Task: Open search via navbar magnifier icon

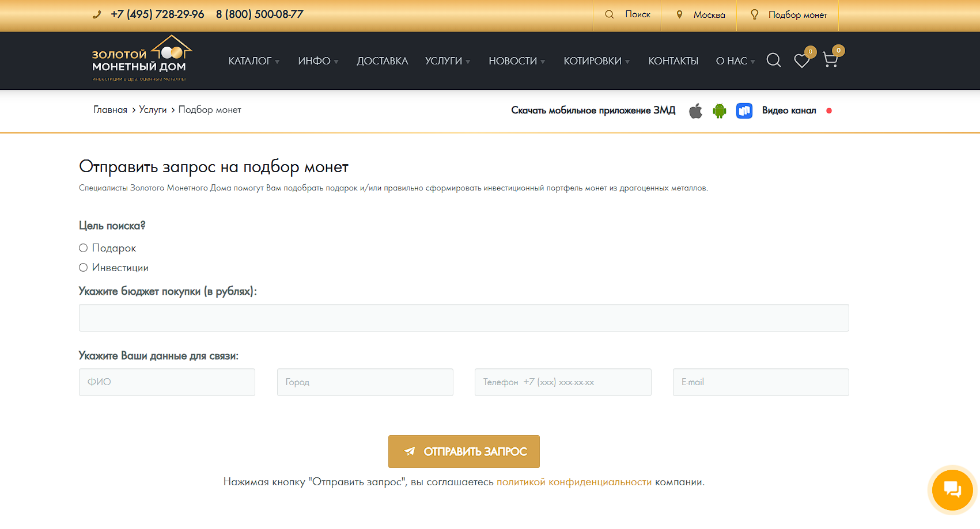Action: click(x=774, y=60)
